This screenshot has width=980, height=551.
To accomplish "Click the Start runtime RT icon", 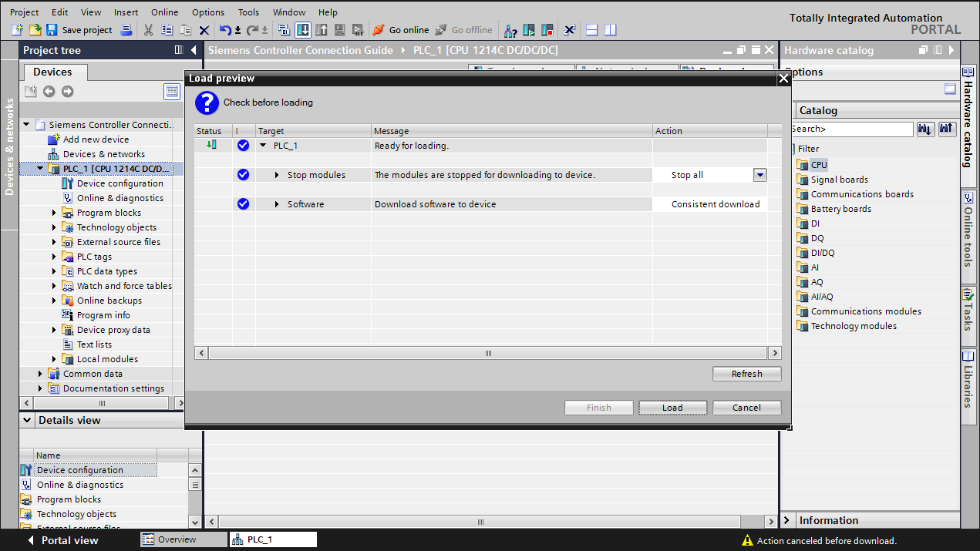I will (359, 30).
